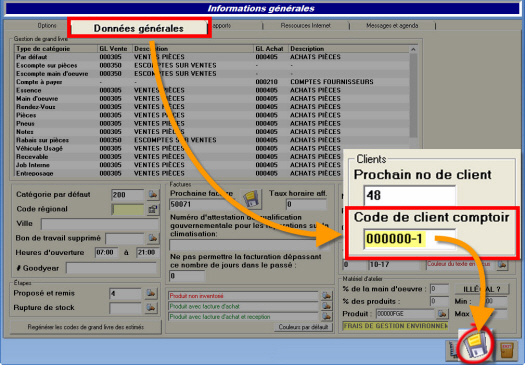Switch to the Options tab
Image resolution: width=525 pixels, height=365 pixels.
pyautogui.click(x=47, y=25)
